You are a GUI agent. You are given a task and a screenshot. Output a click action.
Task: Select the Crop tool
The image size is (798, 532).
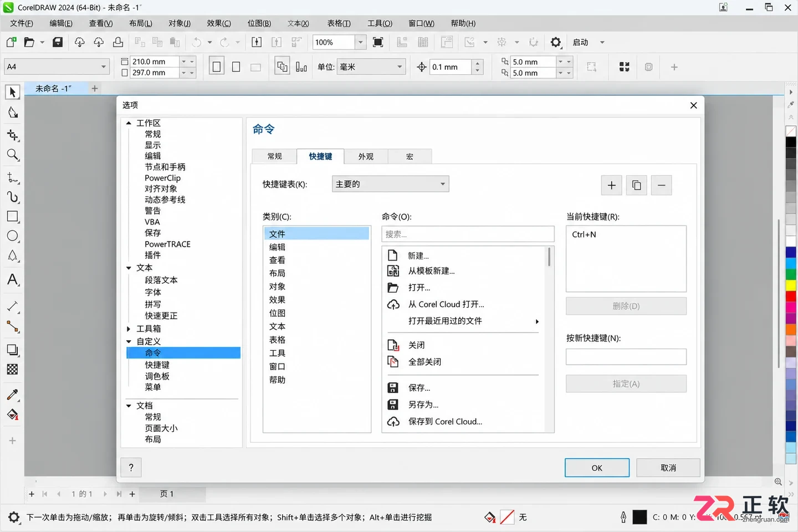tap(12, 135)
